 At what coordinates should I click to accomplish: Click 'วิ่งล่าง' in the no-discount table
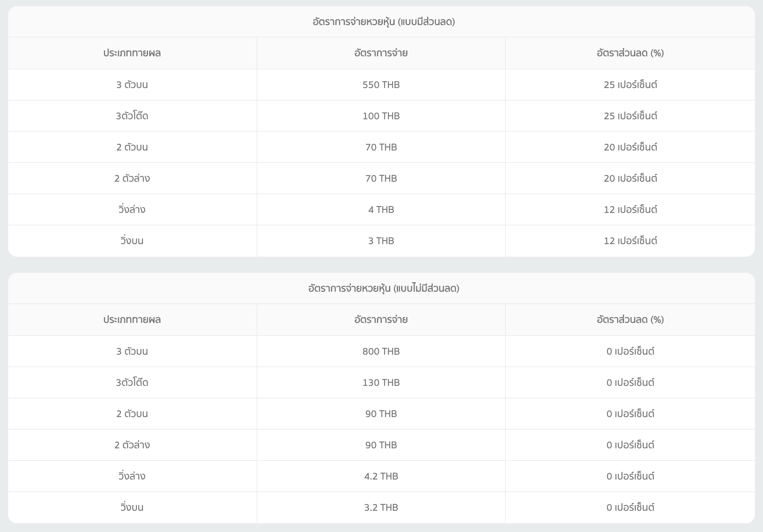point(132,476)
